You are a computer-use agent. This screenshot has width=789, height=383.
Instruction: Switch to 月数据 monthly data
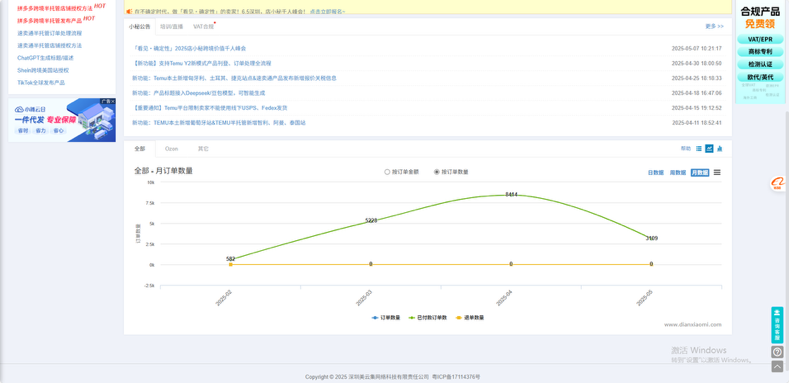click(700, 173)
